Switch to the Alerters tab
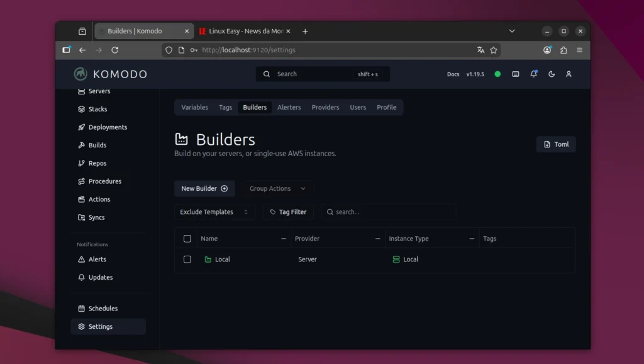This screenshot has height=364, width=644. coord(289,107)
